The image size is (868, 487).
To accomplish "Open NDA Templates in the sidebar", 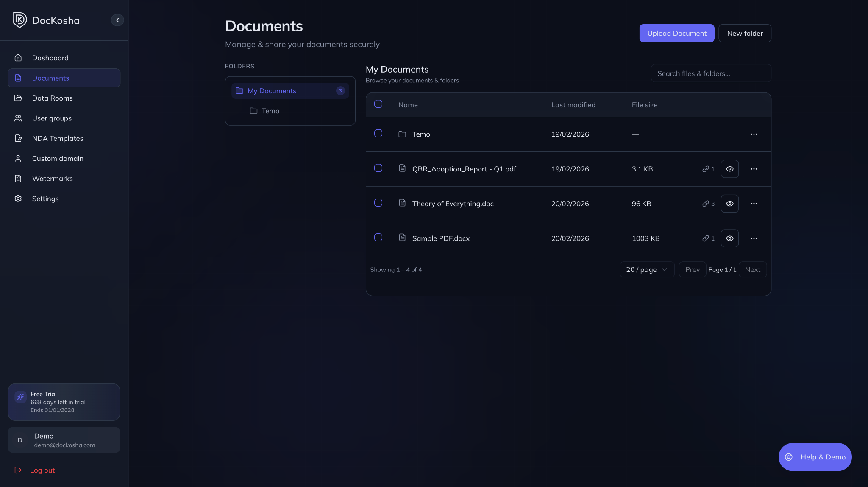I will (57, 138).
